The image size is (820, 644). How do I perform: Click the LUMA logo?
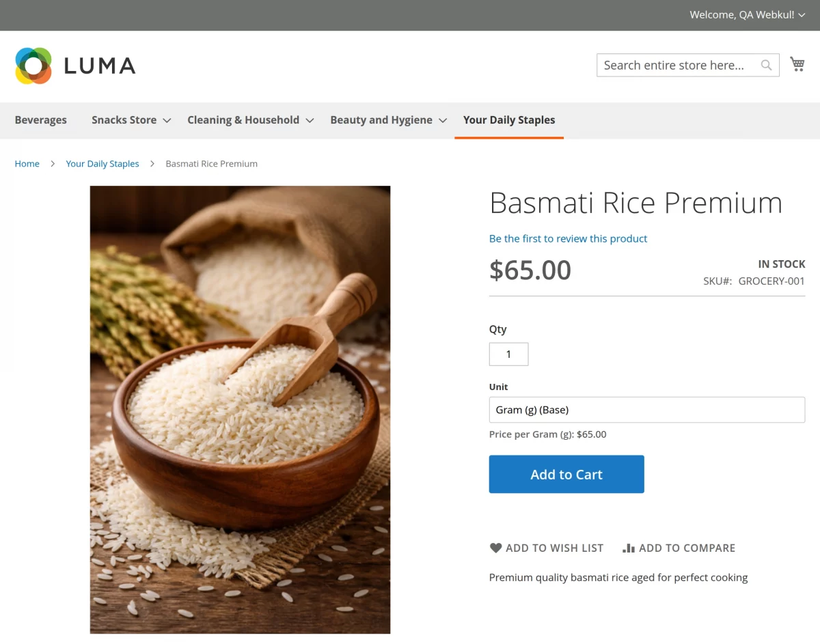click(x=75, y=65)
